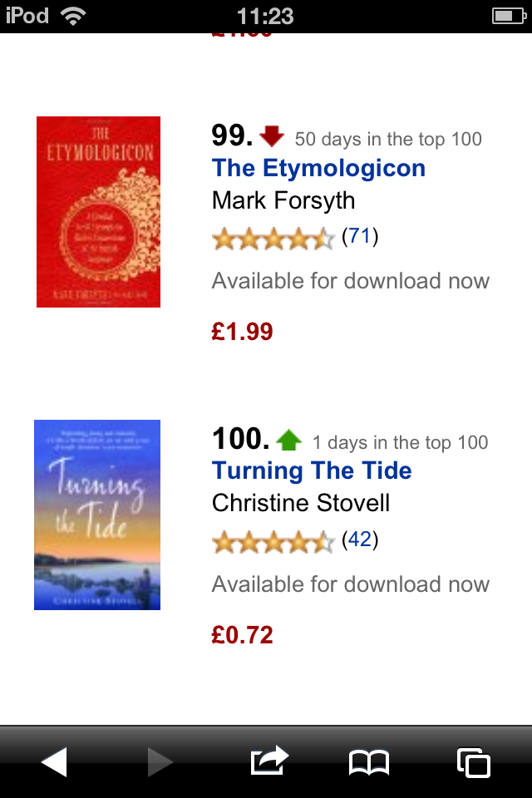Open Turning The Tide title link
532x798 pixels.
coord(312,470)
